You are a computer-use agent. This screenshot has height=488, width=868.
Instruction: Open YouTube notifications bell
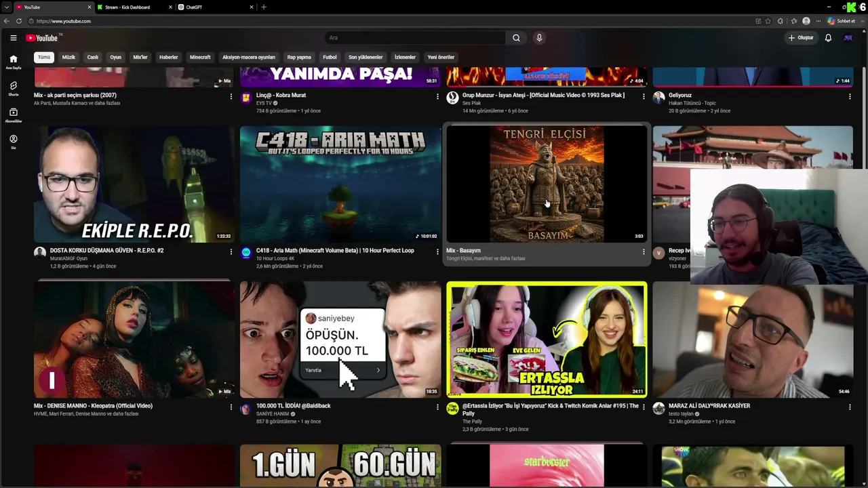tap(828, 38)
